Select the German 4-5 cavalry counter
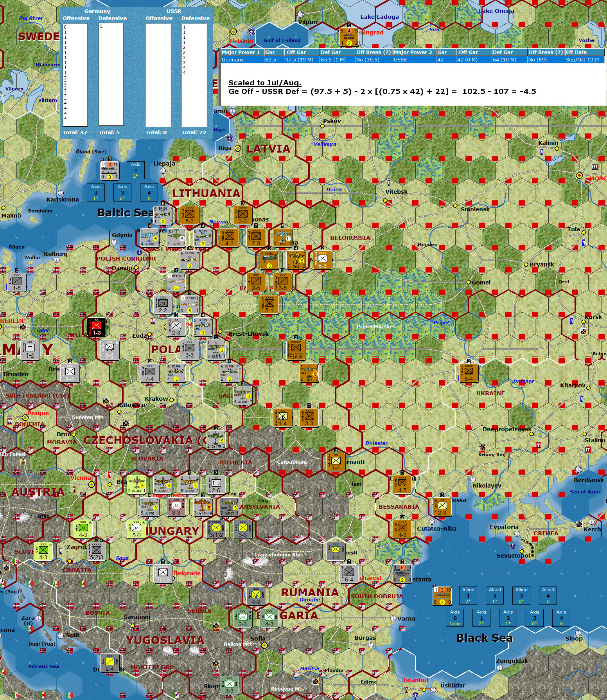 [x=17, y=282]
